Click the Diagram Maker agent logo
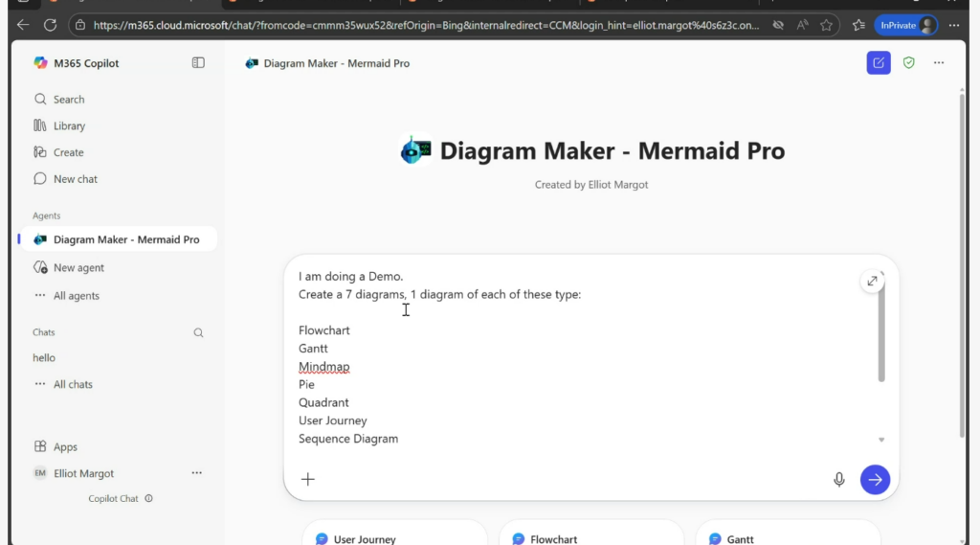980x545 pixels. (415, 150)
